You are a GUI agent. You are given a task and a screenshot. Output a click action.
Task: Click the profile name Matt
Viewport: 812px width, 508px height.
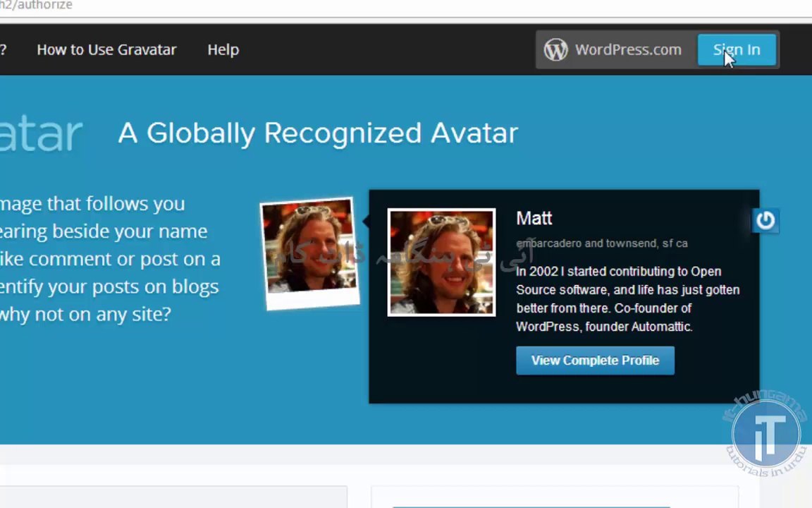534,218
